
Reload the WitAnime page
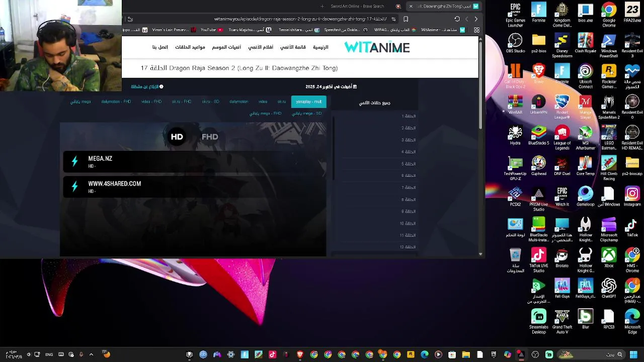[x=457, y=19]
